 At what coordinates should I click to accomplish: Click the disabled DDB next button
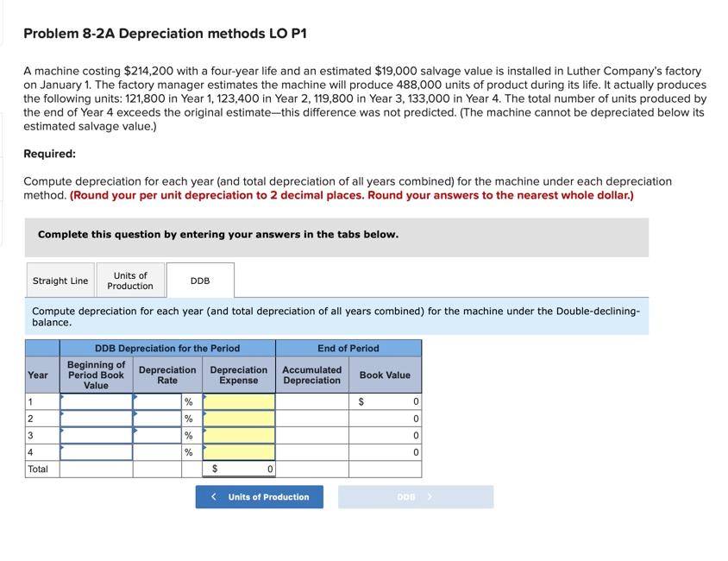tap(416, 497)
